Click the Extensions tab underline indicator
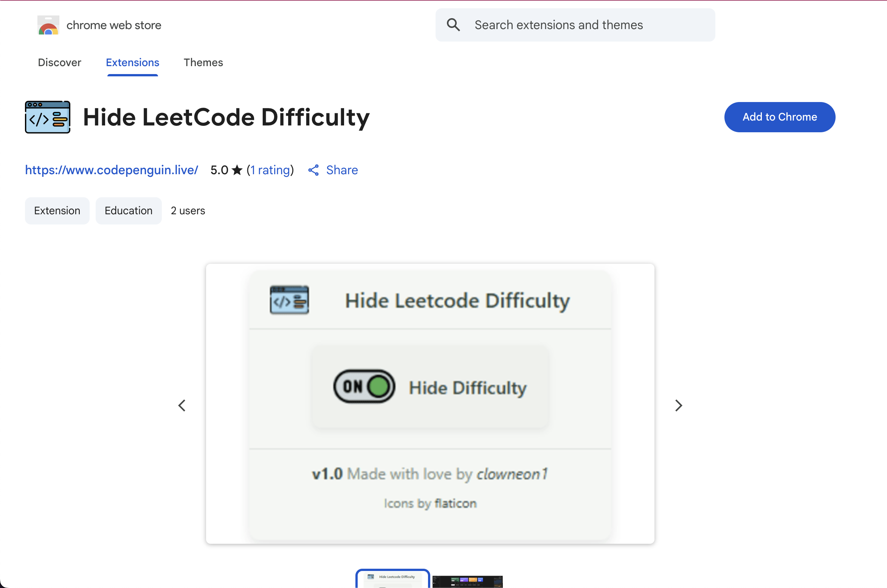Image resolution: width=887 pixels, height=588 pixels. coord(132,76)
